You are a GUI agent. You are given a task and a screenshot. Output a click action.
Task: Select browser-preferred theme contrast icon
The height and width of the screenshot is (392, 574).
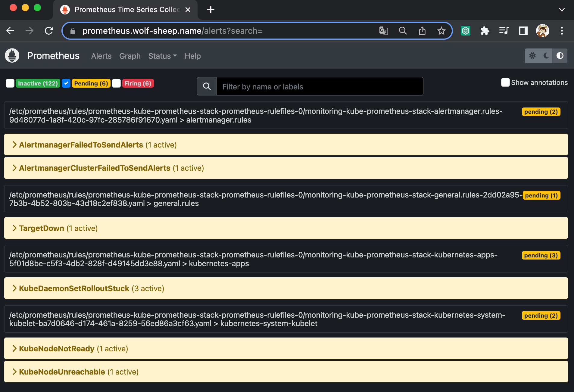[560, 56]
